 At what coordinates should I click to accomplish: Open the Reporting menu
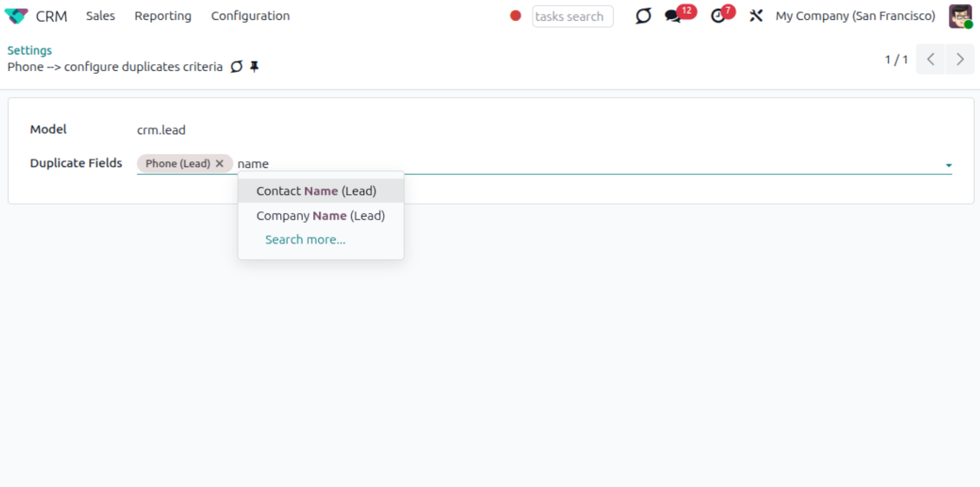click(x=163, y=16)
